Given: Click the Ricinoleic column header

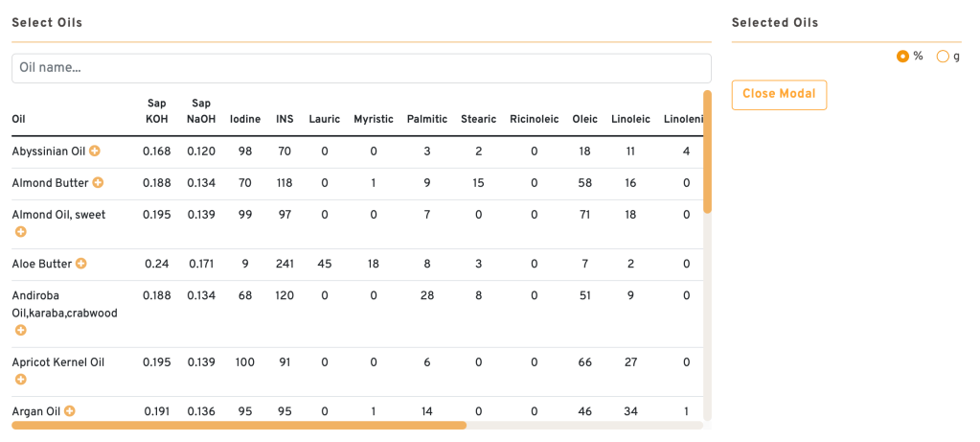Looking at the screenshot, I should point(534,119).
